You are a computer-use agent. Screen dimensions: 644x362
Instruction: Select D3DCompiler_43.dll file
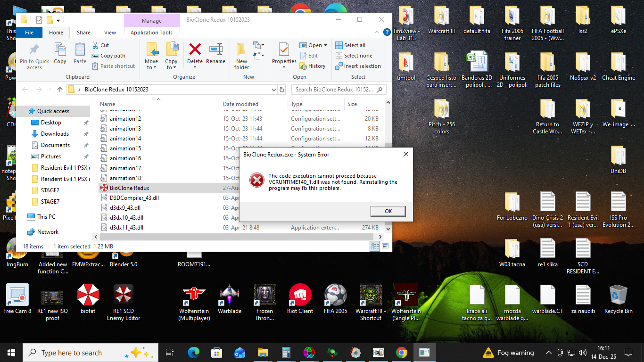[134, 198]
